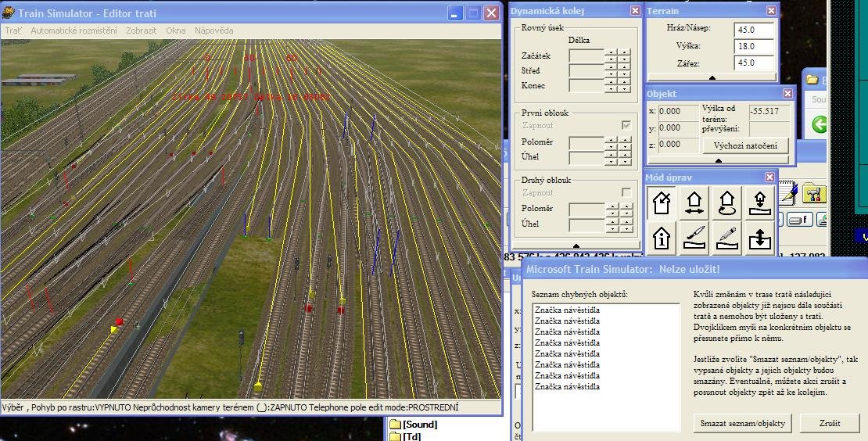Increase Druhý oblouk Poloměr up arrow
Image resolution: width=868 pixels, height=441 pixels.
click(612, 206)
